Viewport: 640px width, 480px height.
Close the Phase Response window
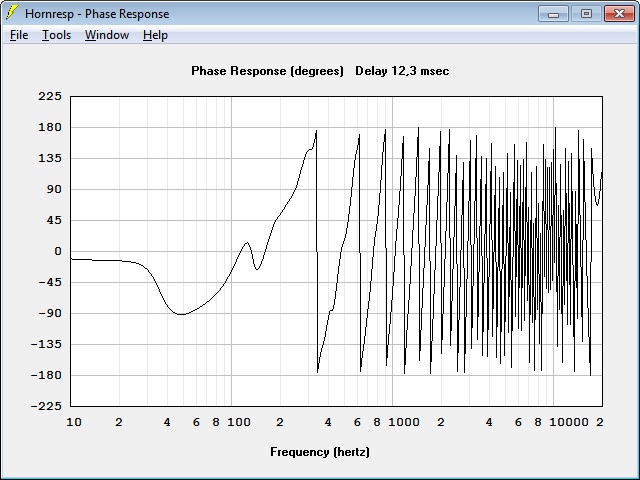tap(619, 14)
